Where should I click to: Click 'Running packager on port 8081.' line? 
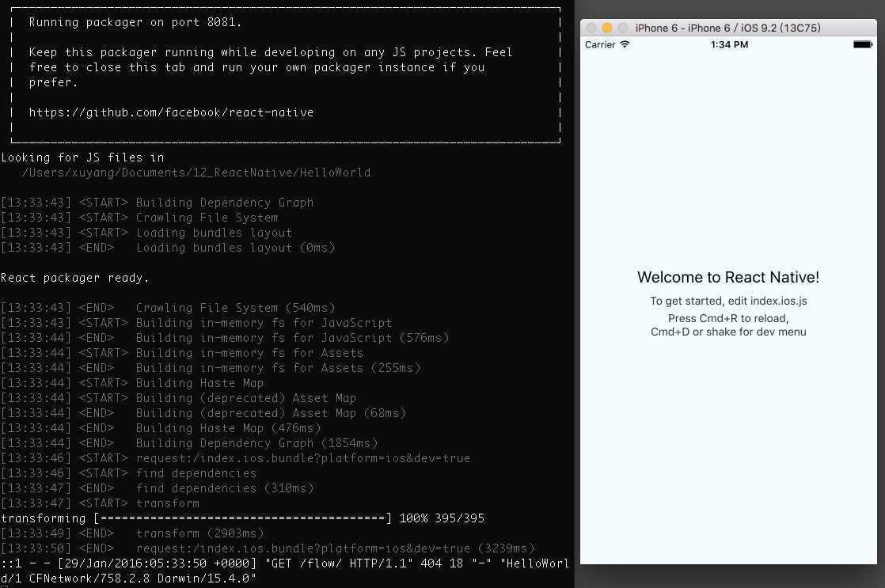click(135, 22)
